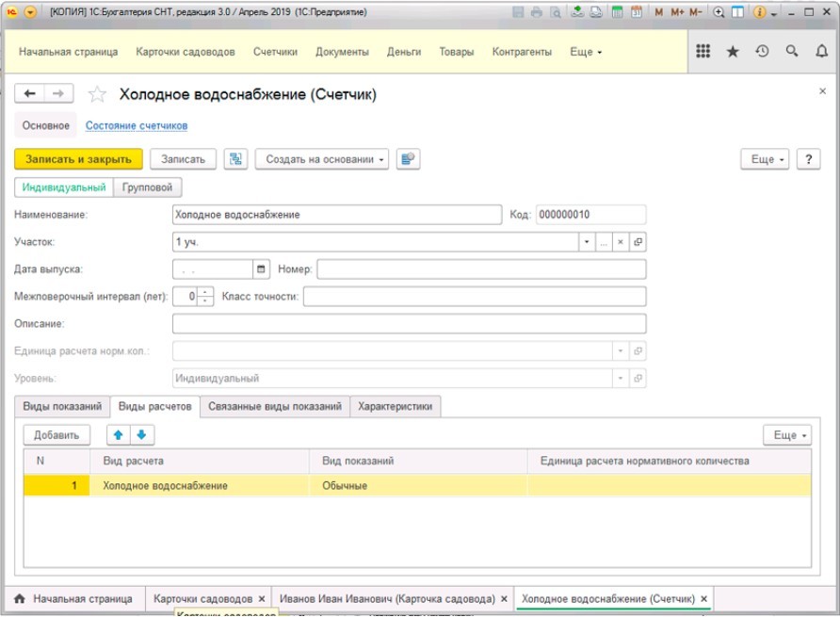840x617 pixels.
Task: Move row down with blue down arrow
Action: pos(140,435)
